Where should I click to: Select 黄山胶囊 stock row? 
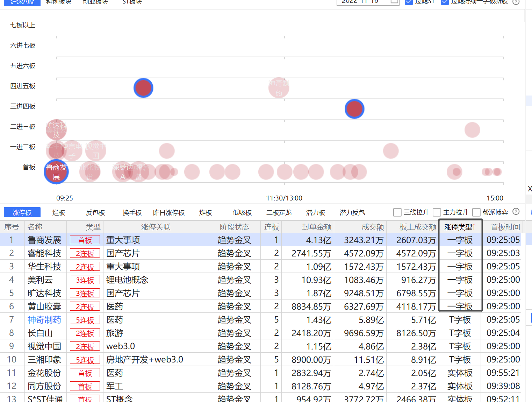(260, 306)
